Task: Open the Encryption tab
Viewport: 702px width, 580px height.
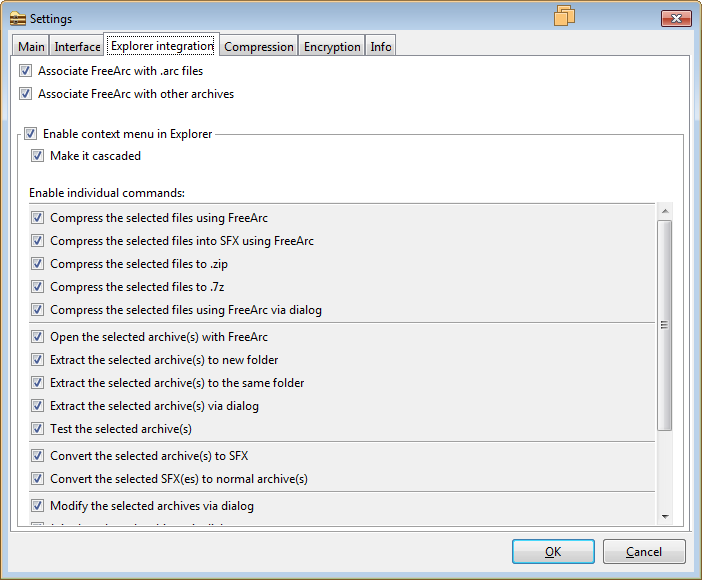Action: tap(332, 47)
